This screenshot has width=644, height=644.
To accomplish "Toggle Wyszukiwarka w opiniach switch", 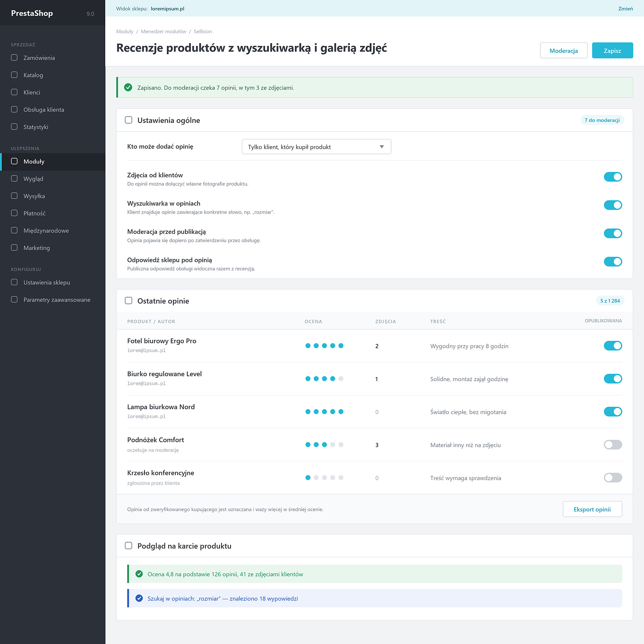I will [x=613, y=205].
